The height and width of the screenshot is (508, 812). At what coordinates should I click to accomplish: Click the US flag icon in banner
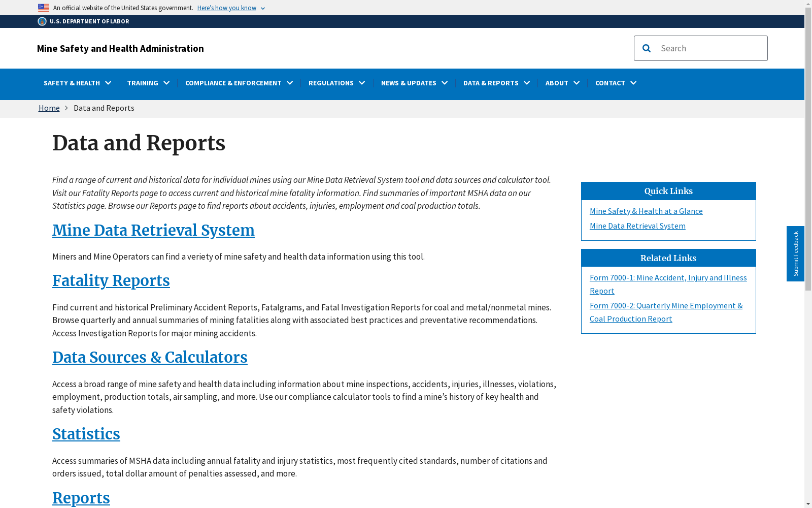point(44,8)
